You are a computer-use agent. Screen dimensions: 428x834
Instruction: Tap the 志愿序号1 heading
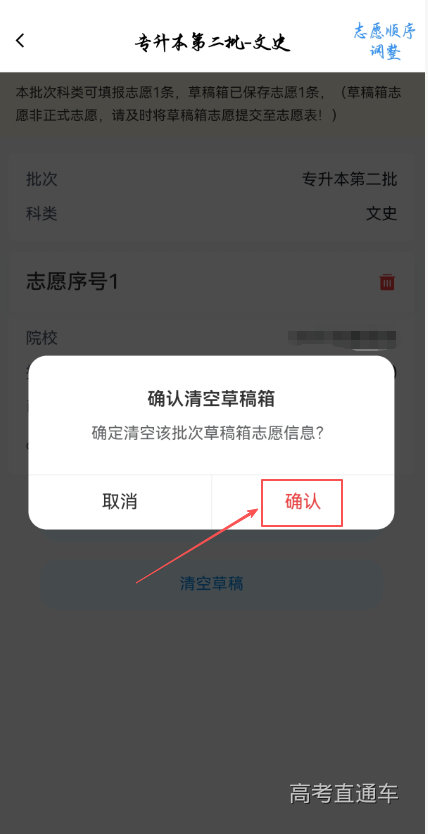[72, 282]
